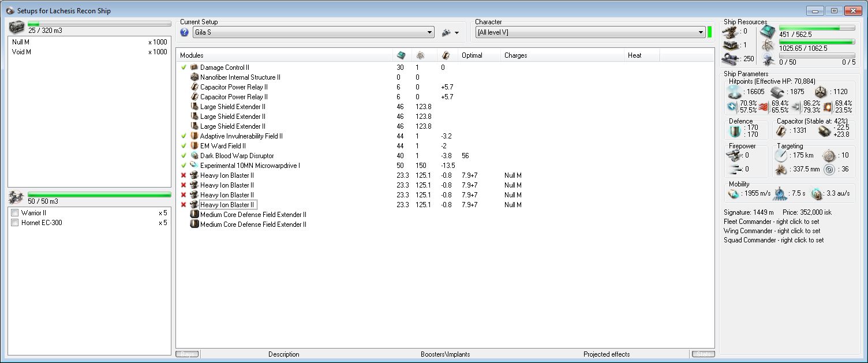The height and width of the screenshot is (363, 868).
Task: Open the Current Setup dropdown showing Gila S
Action: coord(313,33)
